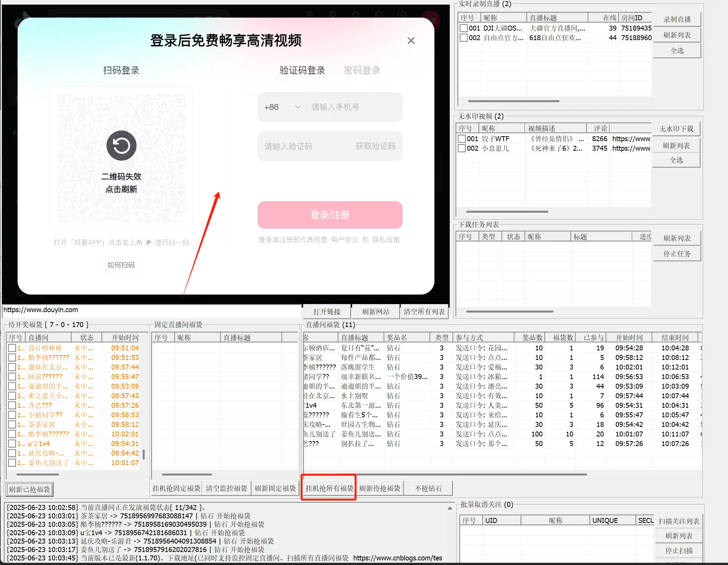Sort by 开始时间 column header in 直播间福袋

tap(629, 338)
